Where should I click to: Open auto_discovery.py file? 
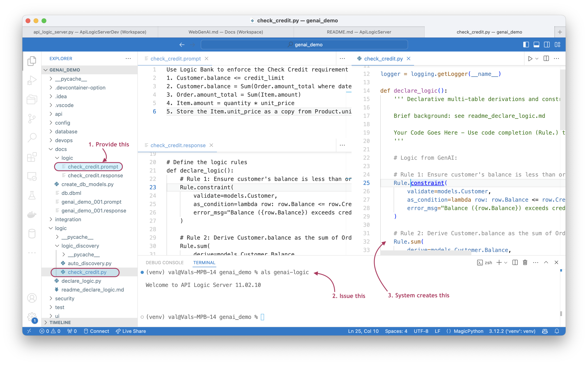[x=90, y=263]
